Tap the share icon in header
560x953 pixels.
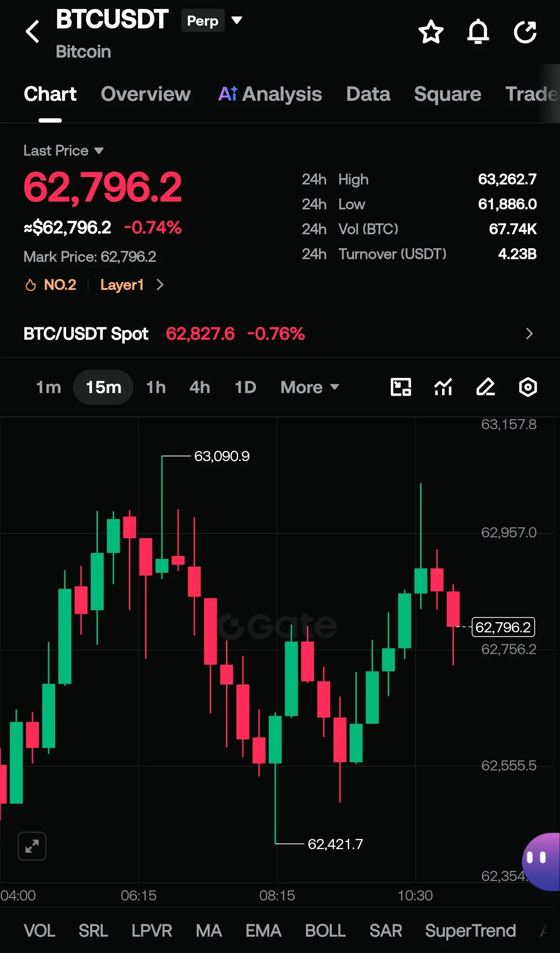tap(525, 32)
